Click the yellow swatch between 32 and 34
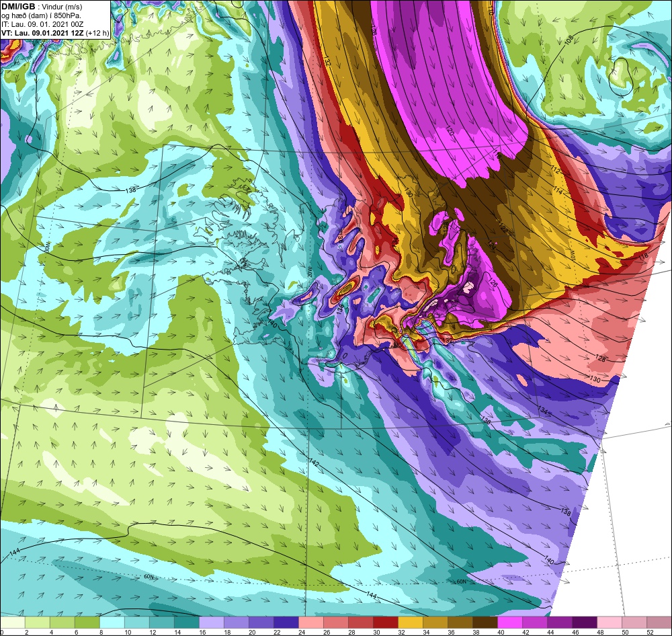 click(411, 622)
